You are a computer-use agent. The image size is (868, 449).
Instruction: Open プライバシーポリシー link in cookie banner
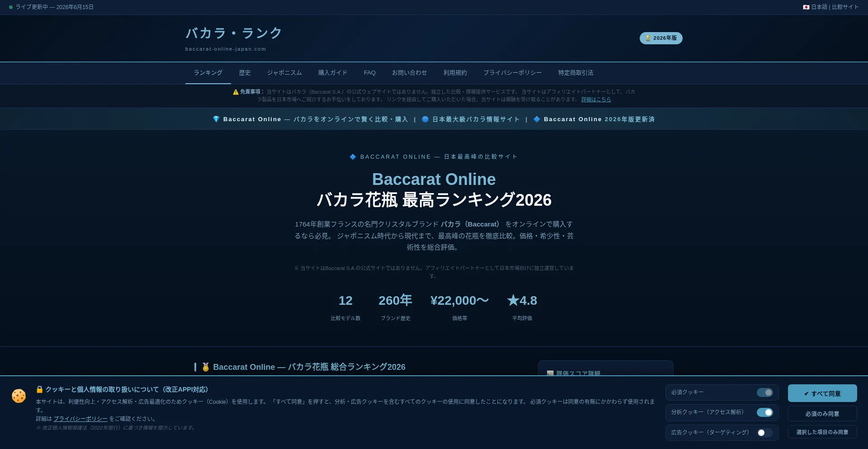80,419
